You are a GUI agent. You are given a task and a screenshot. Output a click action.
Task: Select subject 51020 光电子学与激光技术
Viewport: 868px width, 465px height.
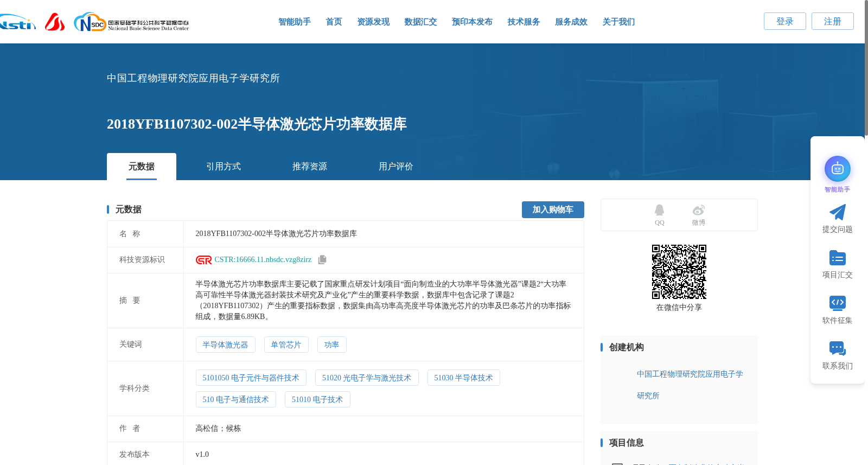tap(367, 378)
